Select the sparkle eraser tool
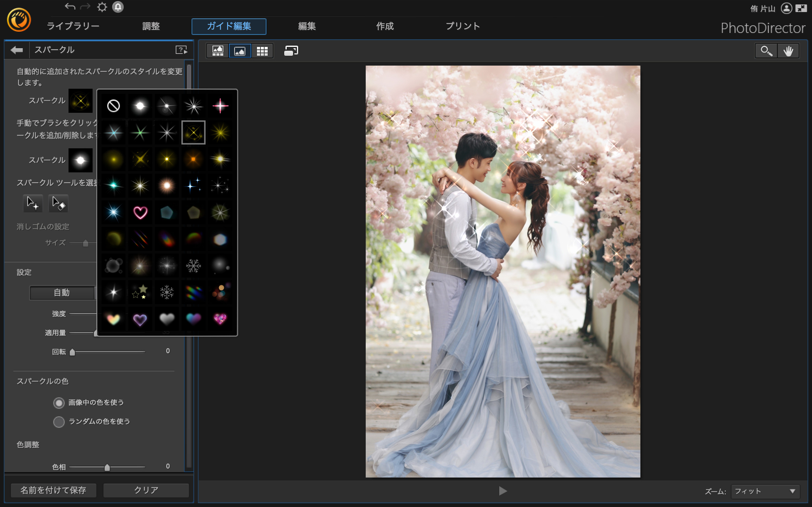The image size is (812, 507). coord(58,203)
